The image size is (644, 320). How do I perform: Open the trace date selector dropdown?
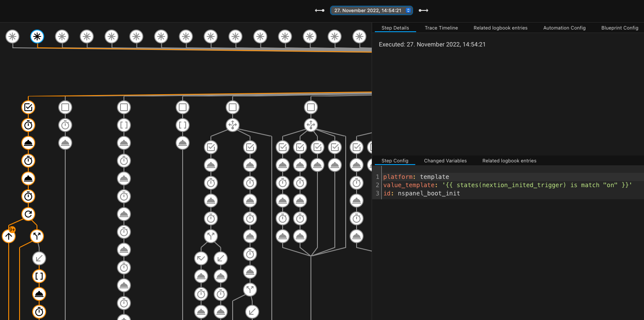coord(371,10)
